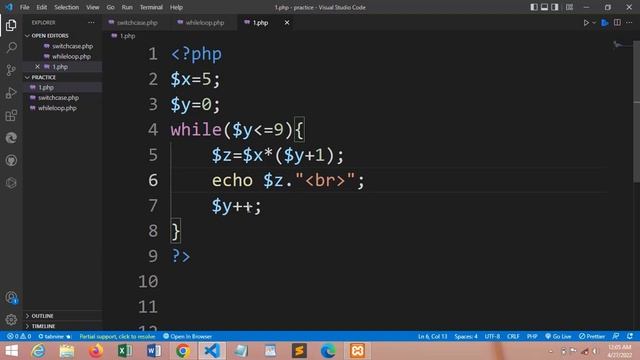Screen dimensions: 640x360
Task: Select the 1.php editor tab
Action: pyautogui.click(x=260, y=23)
